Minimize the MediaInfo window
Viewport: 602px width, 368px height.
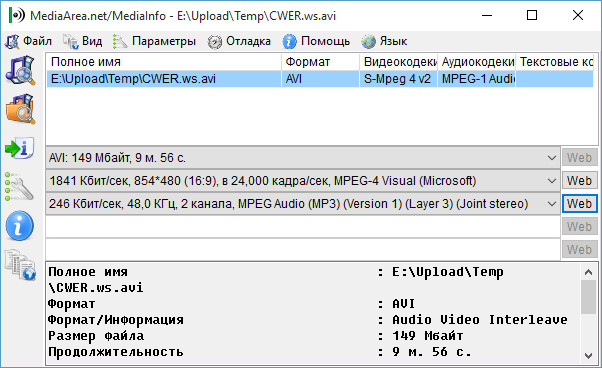click(x=487, y=15)
